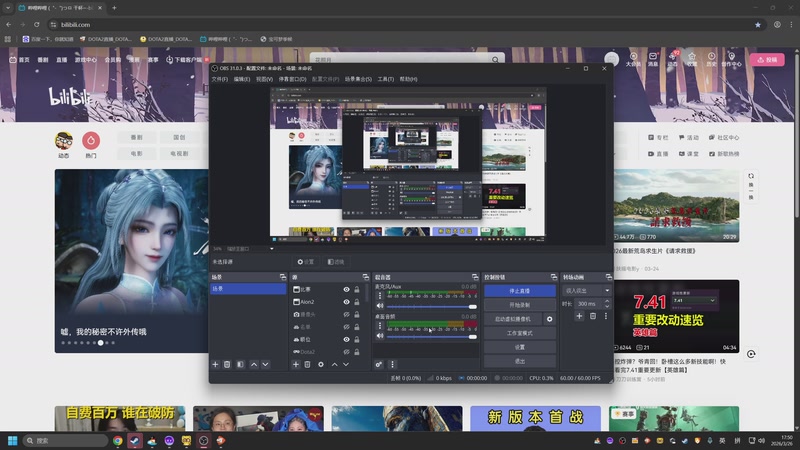This screenshot has width=800, height=450.
Task: Open 麦克风/Aux three-dot options menu
Action: pyautogui.click(x=380, y=295)
